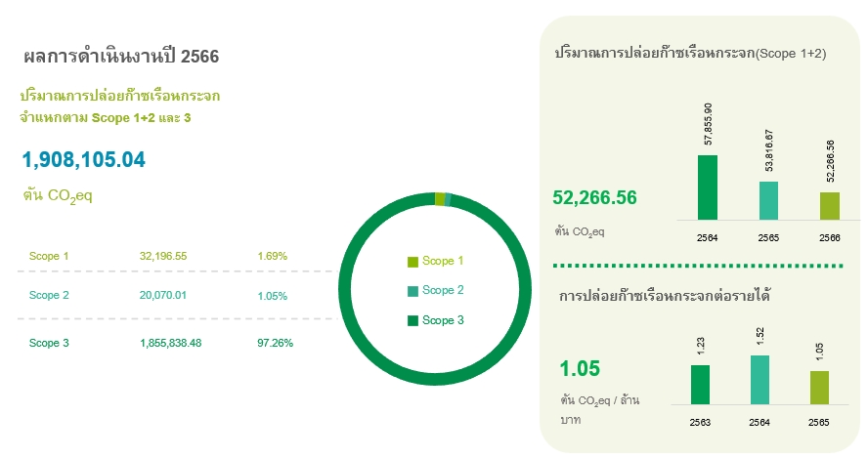Image resolution: width=868 pixels, height=457 pixels.
Task: Select the 2564 bar labeled 57,855.90
Action: pos(707,187)
